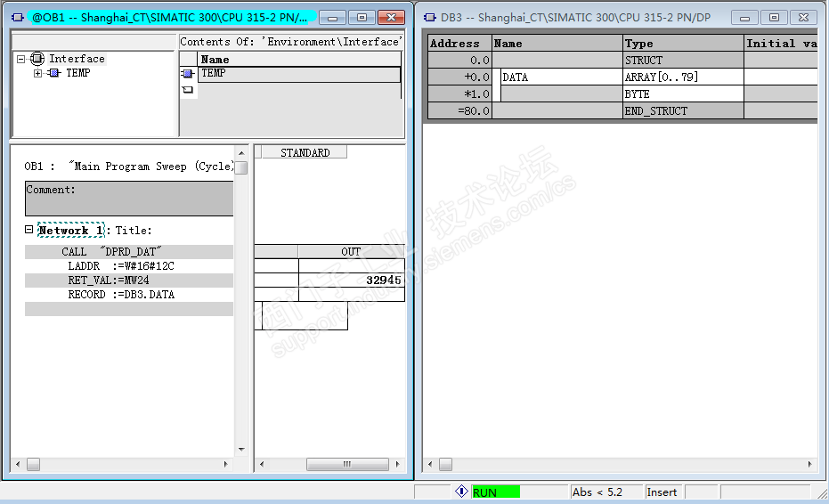
Task: Click the up arrow of code vertical scrollbar
Action: pyautogui.click(x=241, y=153)
